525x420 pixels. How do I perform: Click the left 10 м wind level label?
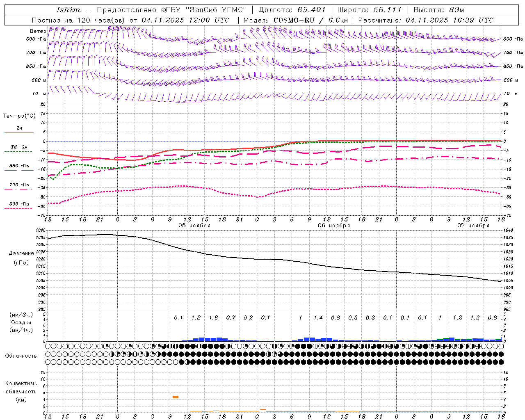click(x=39, y=94)
